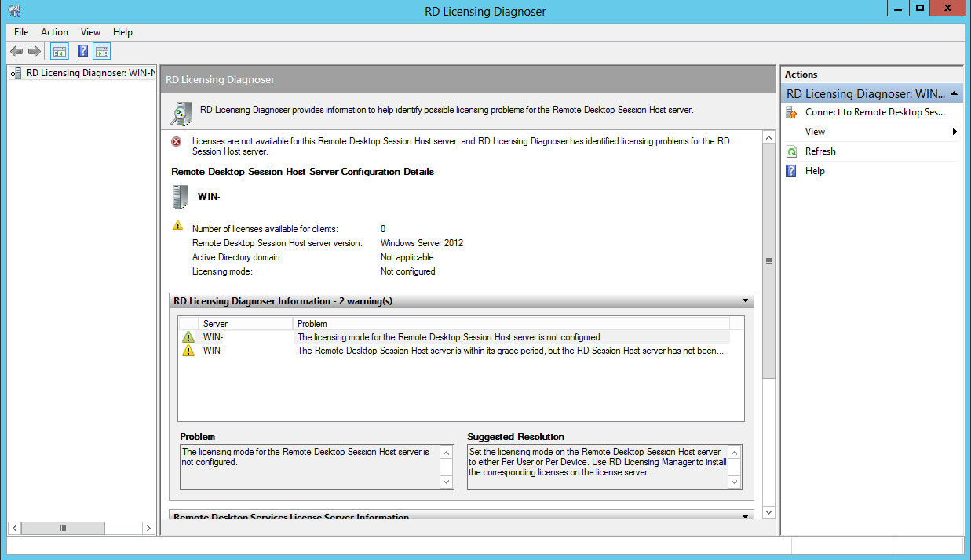The image size is (971, 560).
Task: Click the tree pane horizontal scrollbar thumb
Action: (x=63, y=529)
